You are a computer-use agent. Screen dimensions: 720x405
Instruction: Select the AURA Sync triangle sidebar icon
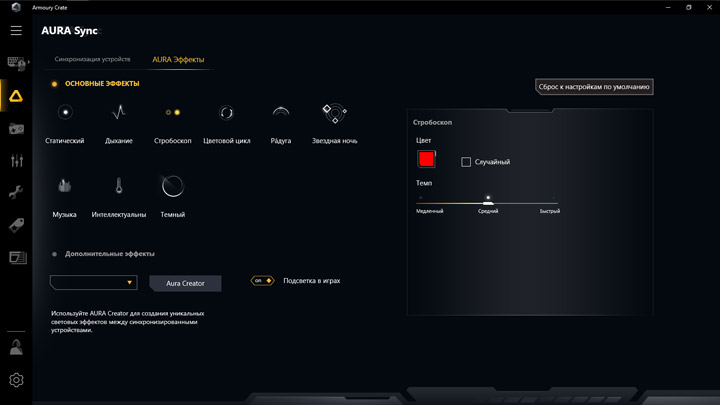(16, 96)
